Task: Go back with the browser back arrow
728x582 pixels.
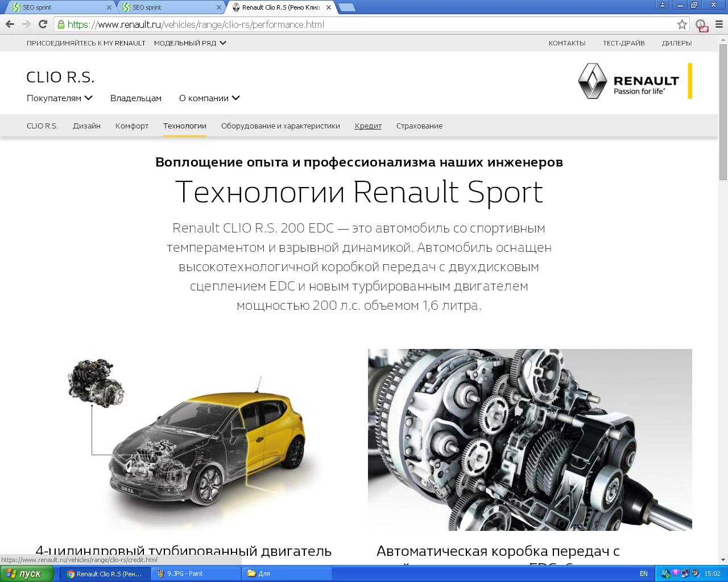Action: coord(10,24)
